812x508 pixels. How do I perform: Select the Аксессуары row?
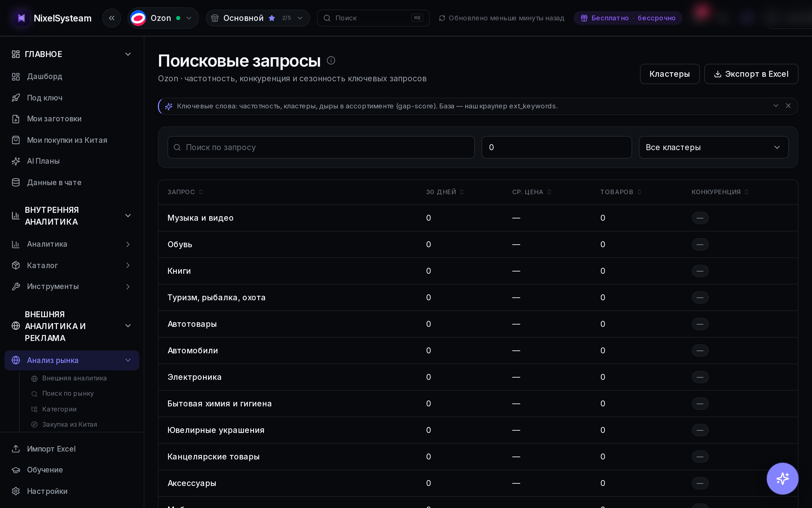point(478,483)
